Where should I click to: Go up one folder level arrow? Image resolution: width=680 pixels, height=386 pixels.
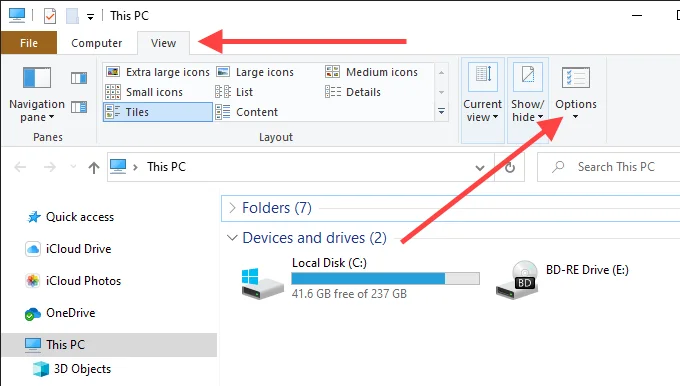point(94,167)
